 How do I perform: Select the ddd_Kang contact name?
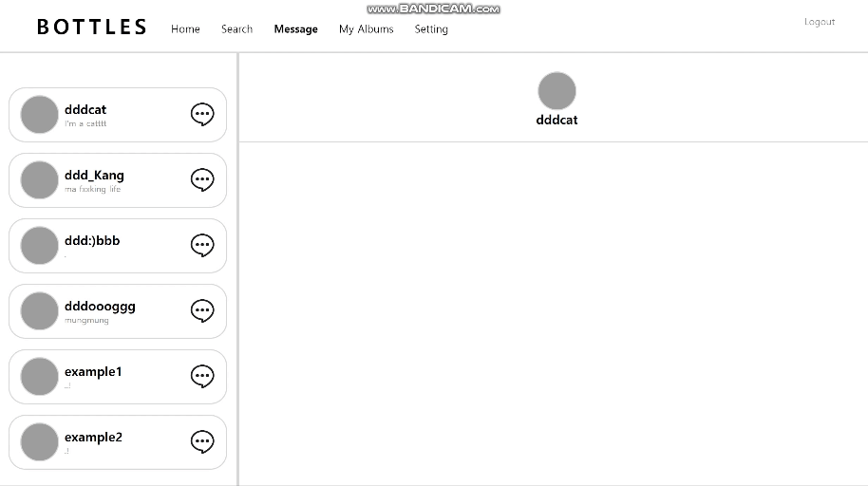pyautogui.click(x=94, y=176)
